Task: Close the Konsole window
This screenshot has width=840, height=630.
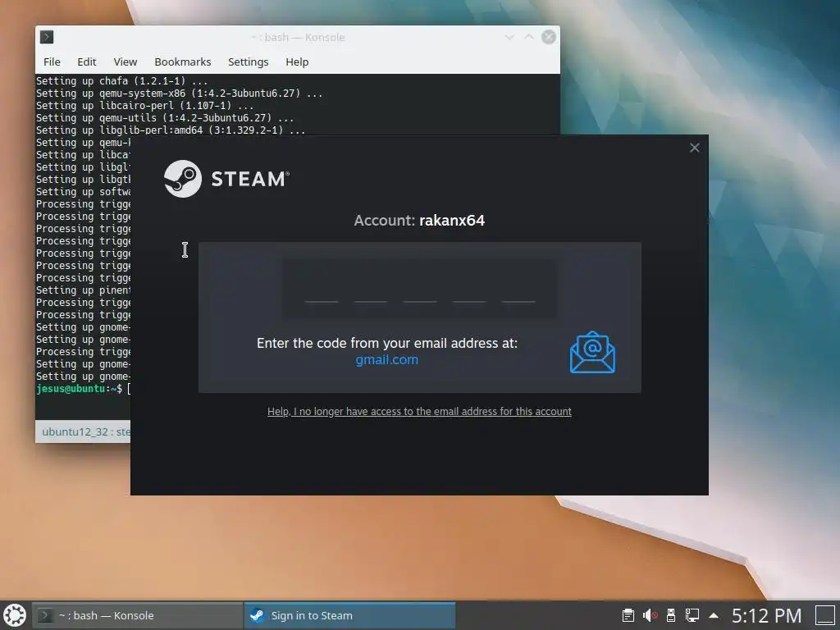Action: pos(549,37)
